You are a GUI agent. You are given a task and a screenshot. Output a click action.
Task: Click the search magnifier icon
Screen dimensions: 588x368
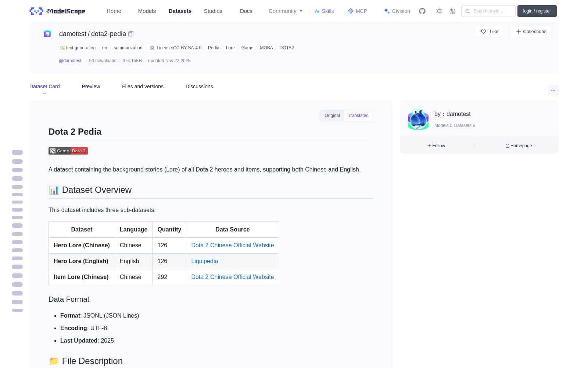click(467, 11)
